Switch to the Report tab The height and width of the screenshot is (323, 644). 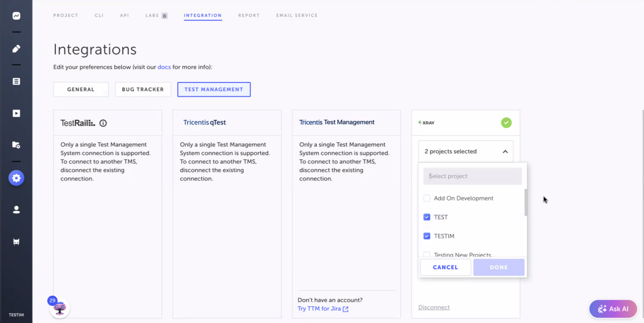click(249, 15)
